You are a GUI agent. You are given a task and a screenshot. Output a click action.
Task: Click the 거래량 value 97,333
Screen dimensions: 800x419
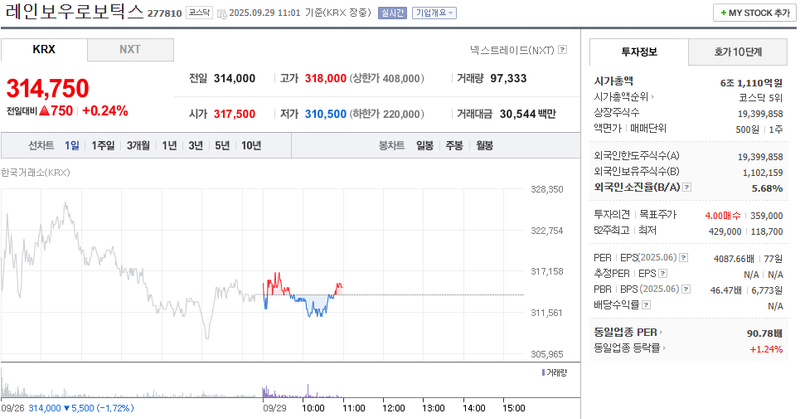tap(508, 79)
